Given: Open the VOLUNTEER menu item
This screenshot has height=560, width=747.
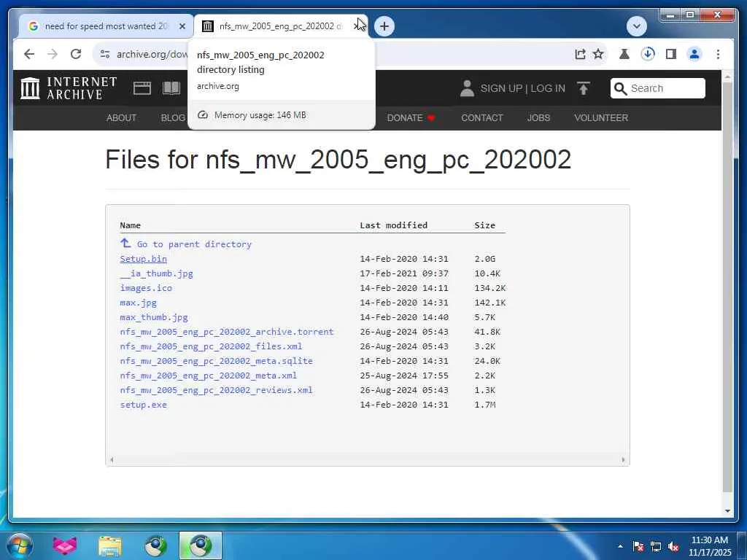Looking at the screenshot, I should [601, 117].
